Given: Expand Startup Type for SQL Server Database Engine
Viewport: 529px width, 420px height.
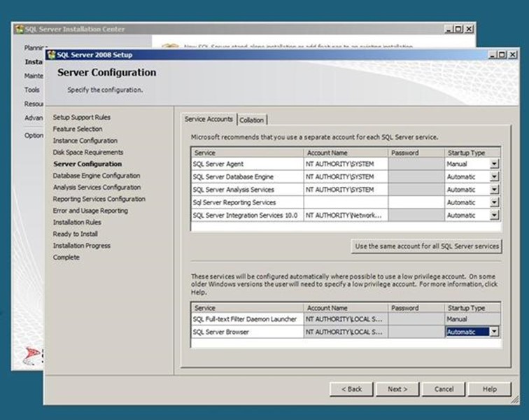Looking at the screenshot, I should (x=494, y=177).
